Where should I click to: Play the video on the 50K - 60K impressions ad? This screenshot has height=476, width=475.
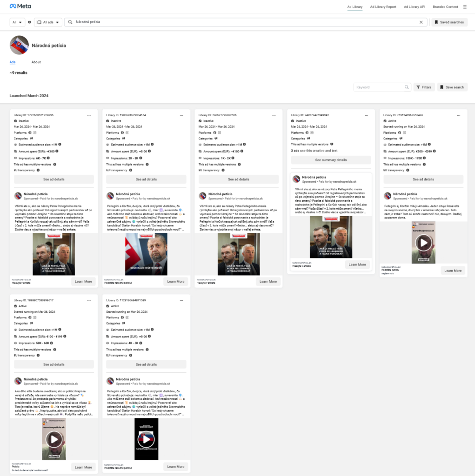(54, 439)
